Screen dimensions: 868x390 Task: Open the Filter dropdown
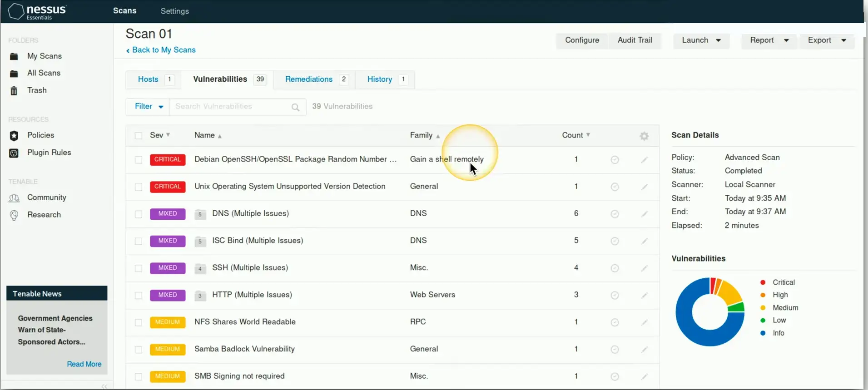point(148,107)
